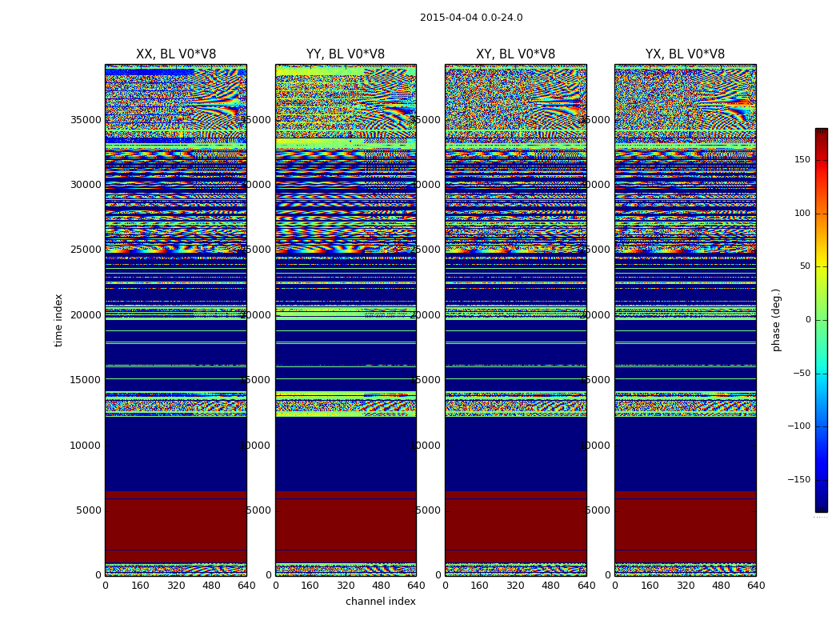Click the 10000 y-tick of XX panel
The height and width of the screenshot is (640, 840).
pyautogui.click(x=86, y=446)
